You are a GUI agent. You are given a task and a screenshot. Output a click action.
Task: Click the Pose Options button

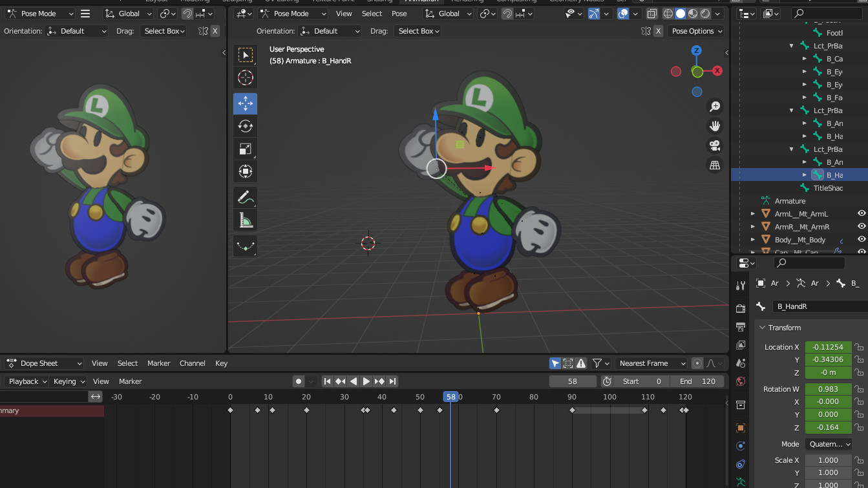click(696, 30)
